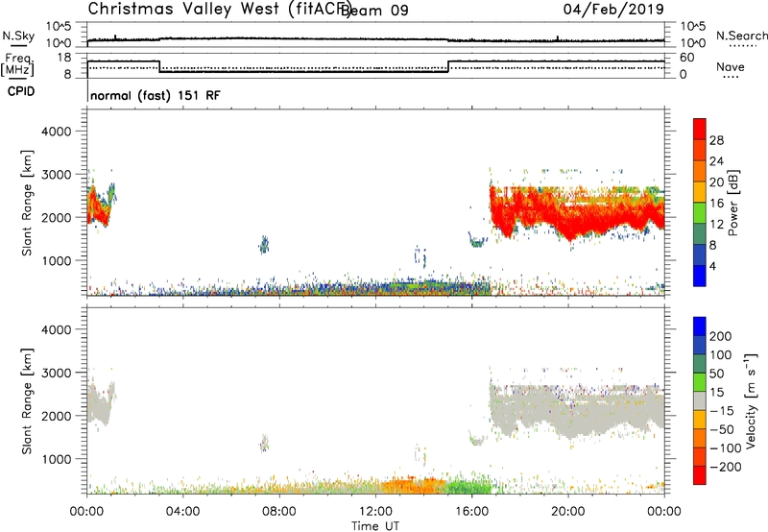Click the '4000' tick on the velocity panel
This screenshot has width=768, height=532.
(57, 329)
